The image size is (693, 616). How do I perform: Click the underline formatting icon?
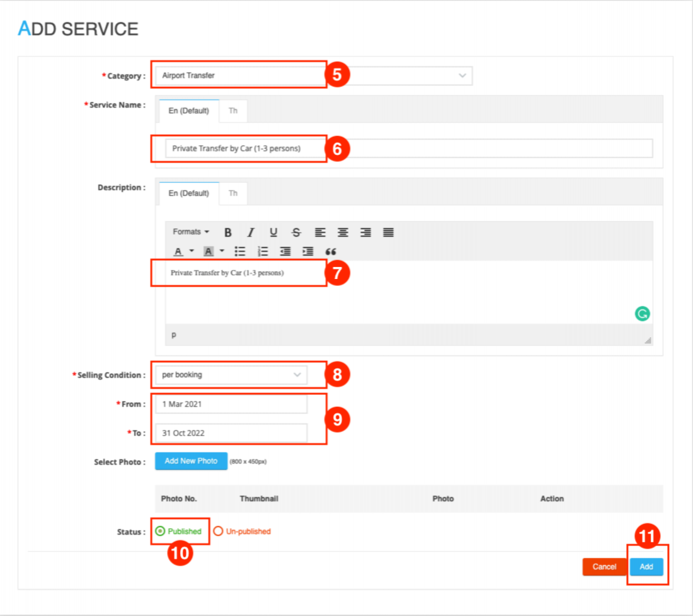click(x=273, y=232)
